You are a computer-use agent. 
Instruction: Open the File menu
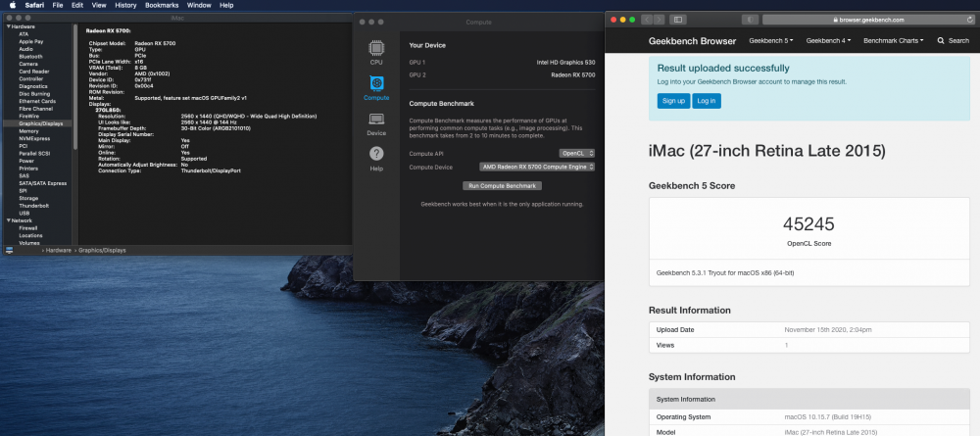pos(58,5)
